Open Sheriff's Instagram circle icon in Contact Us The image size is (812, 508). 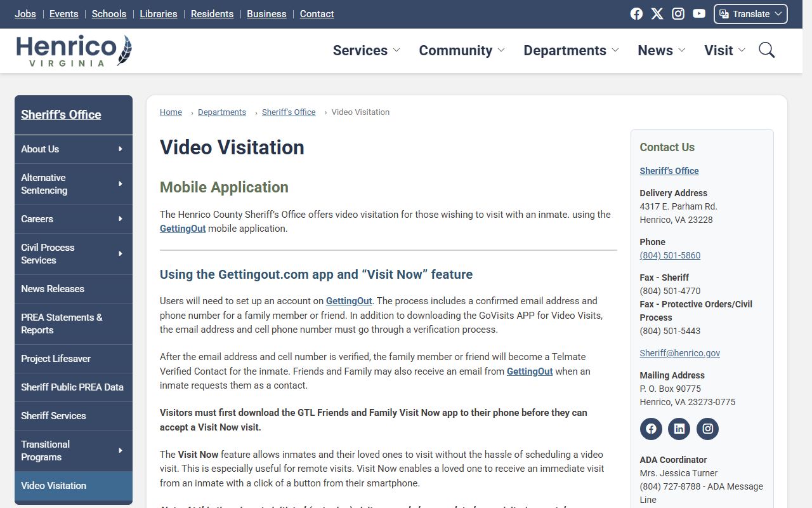coord(708,429)
